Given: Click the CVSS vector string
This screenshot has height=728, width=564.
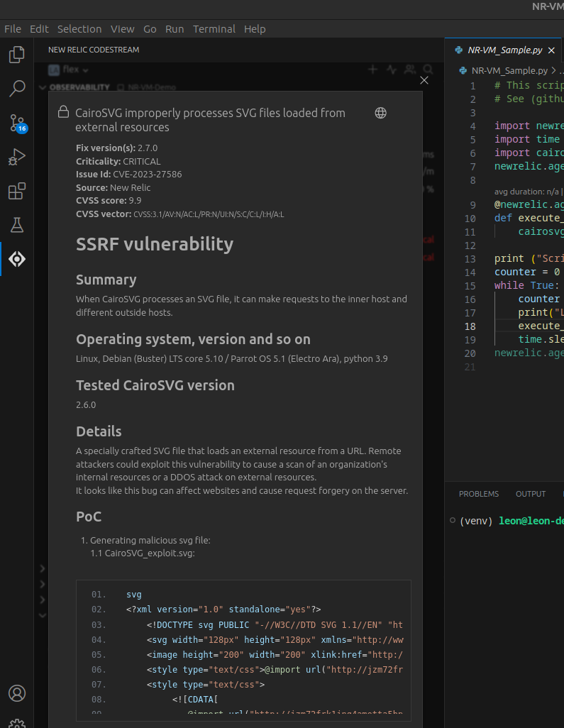Looking at the screenshot, I should (209, 214).
